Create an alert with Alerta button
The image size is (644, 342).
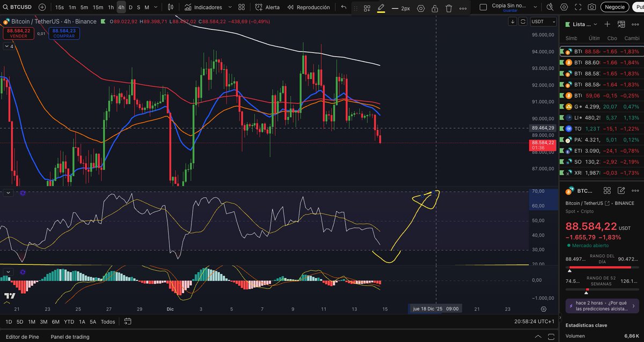click(x=267, y=8)
